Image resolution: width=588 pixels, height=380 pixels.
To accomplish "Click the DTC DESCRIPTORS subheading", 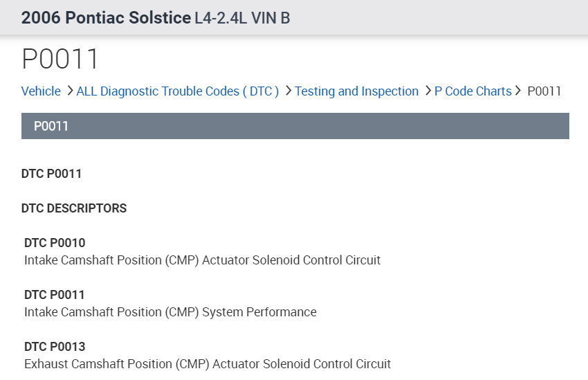I will (74, 208).
